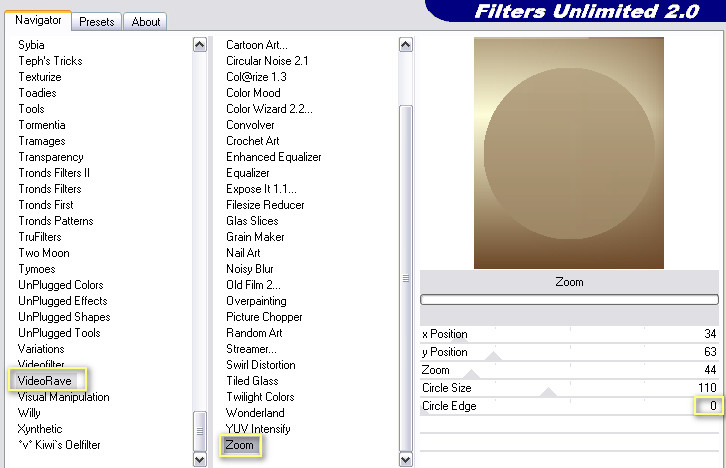Select the Navigator tab

click(38, 20)
